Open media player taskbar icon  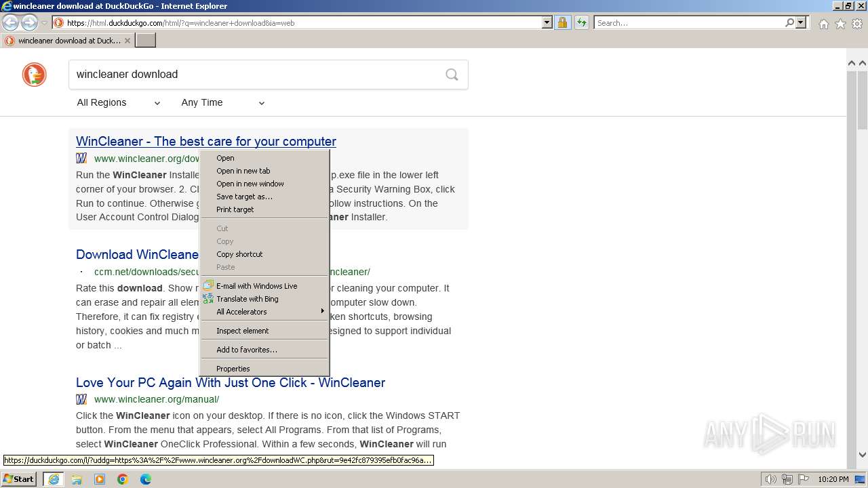(x=100, y=479)
